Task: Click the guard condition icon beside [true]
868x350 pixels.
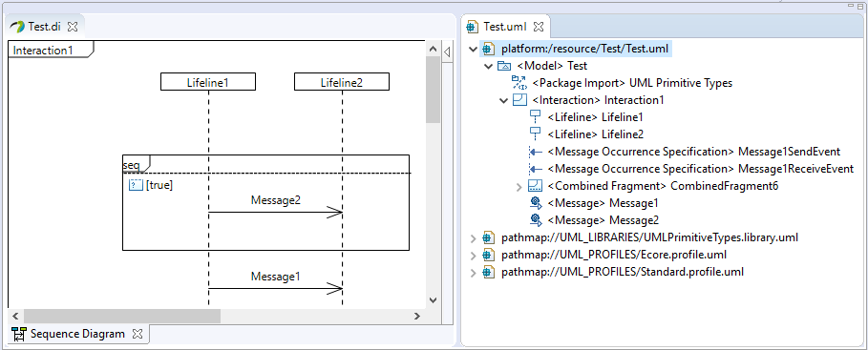Action: pyautogui.click(x=136, y=185)
